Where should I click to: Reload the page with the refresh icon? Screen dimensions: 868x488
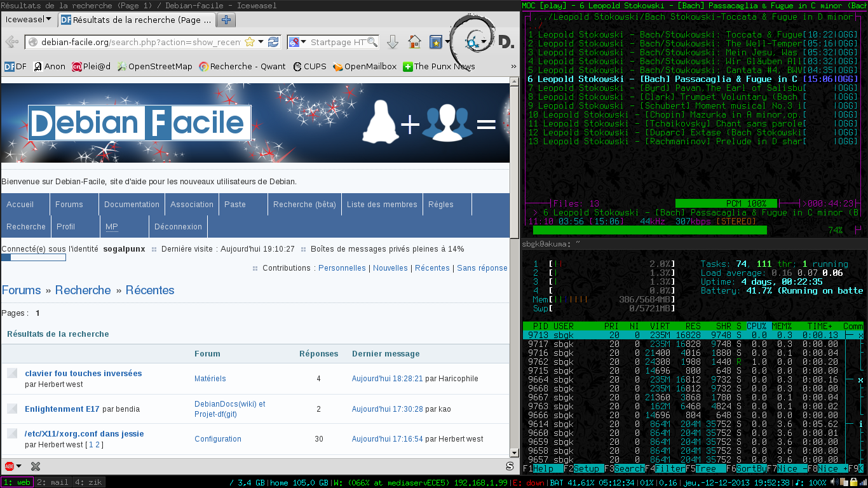(273, 43)
